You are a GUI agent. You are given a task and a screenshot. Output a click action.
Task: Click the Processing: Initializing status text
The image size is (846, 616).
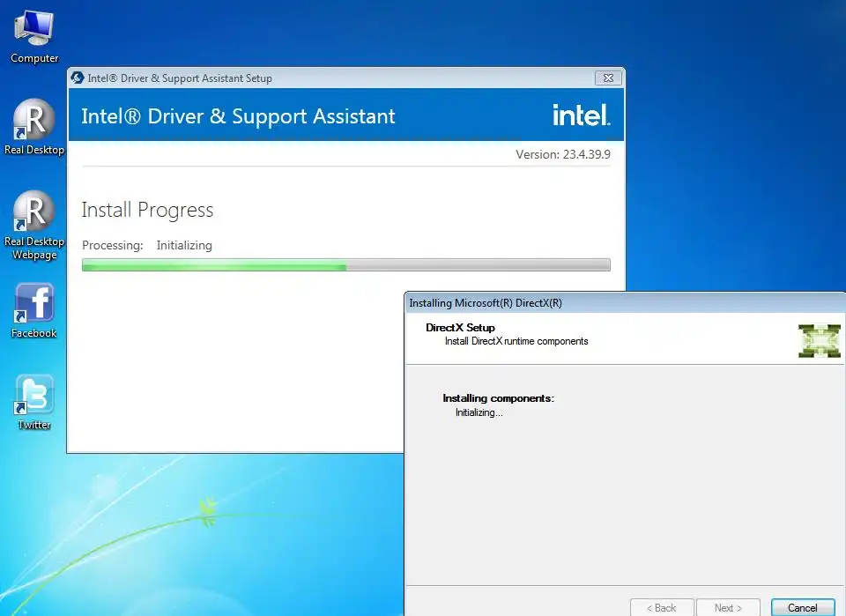pyautogui.click(x=147, y=245)
